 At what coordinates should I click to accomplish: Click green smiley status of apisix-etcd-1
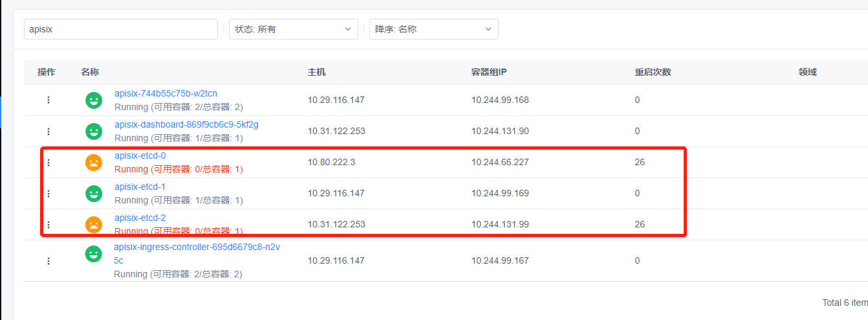coord(94,194)
